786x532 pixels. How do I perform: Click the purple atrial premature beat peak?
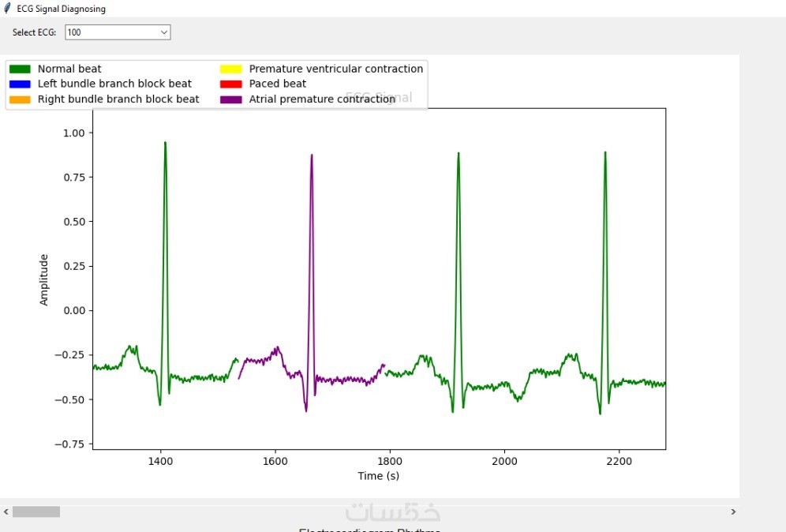pos(312,156)
